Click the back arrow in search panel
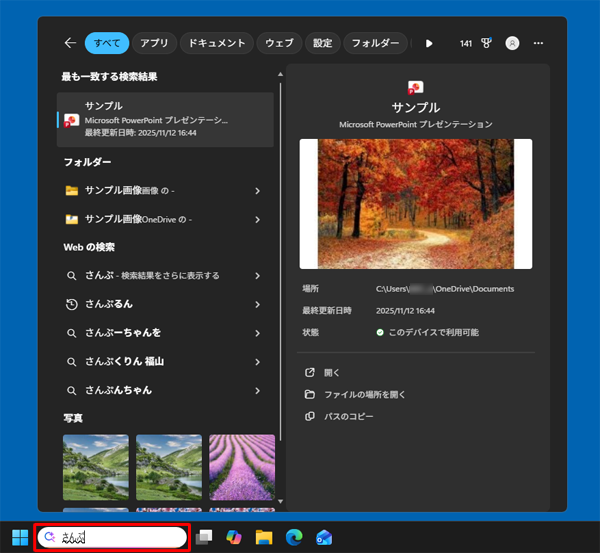600x553 pixels. tap(69, 43)
